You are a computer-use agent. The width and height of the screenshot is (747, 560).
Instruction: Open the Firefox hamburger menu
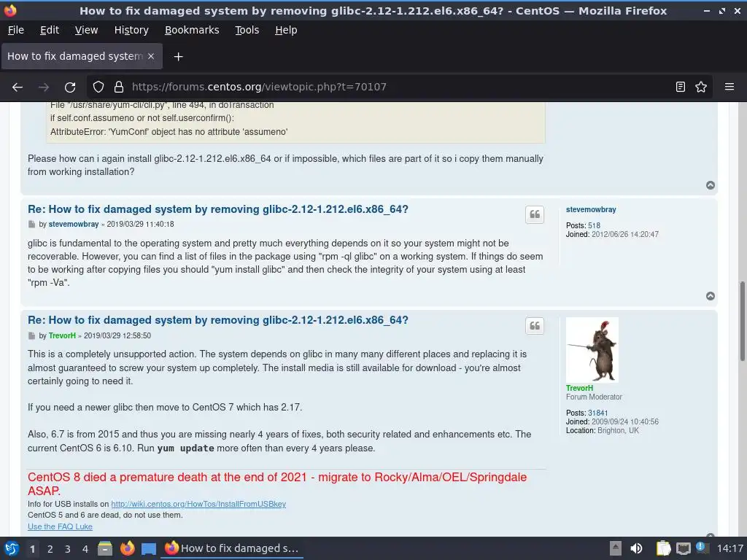[x=729, y=87]
